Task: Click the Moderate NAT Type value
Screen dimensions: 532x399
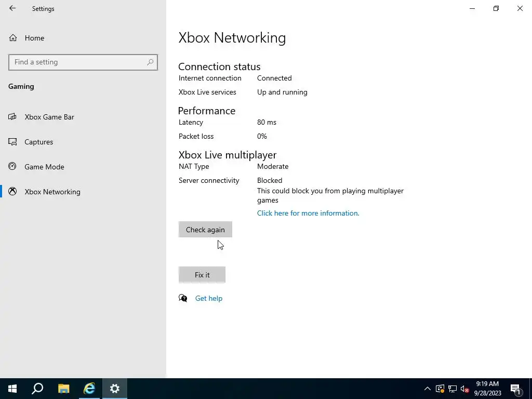Action: click(273, 166)
